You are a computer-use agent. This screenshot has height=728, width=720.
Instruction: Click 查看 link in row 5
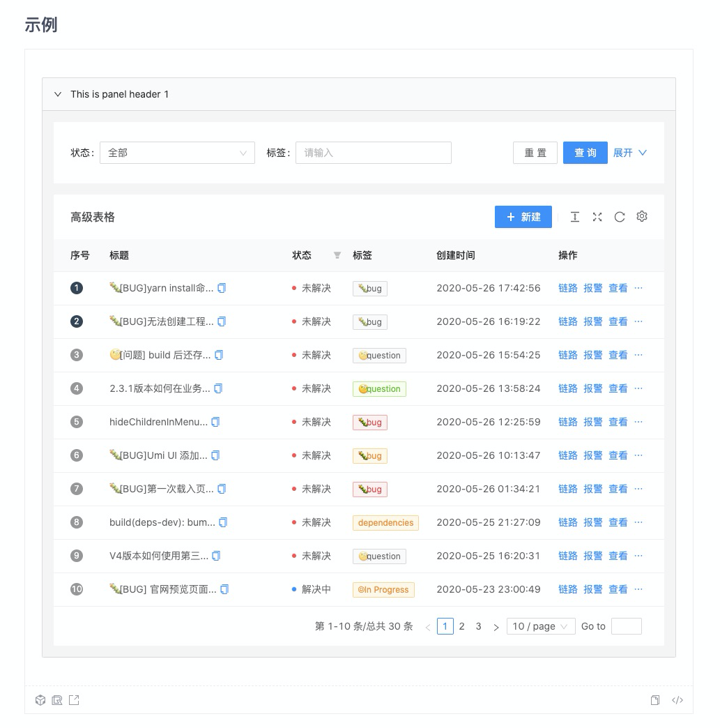pos(618,422)
